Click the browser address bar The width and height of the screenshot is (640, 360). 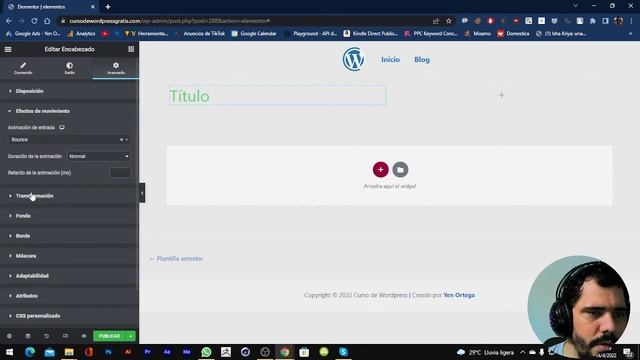coord(245,21)
